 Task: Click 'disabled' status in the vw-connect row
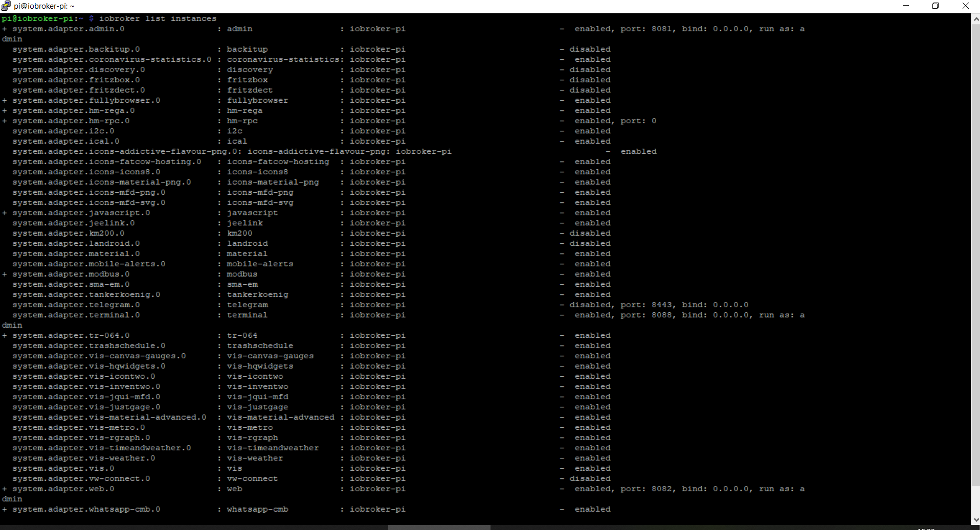[x=590, y=479]
